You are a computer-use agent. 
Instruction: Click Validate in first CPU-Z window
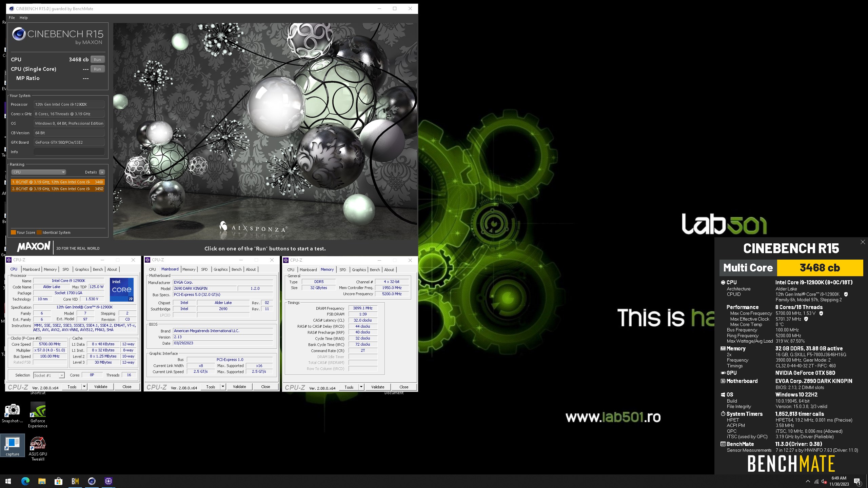pyautogui.click(x=101, y=387)
